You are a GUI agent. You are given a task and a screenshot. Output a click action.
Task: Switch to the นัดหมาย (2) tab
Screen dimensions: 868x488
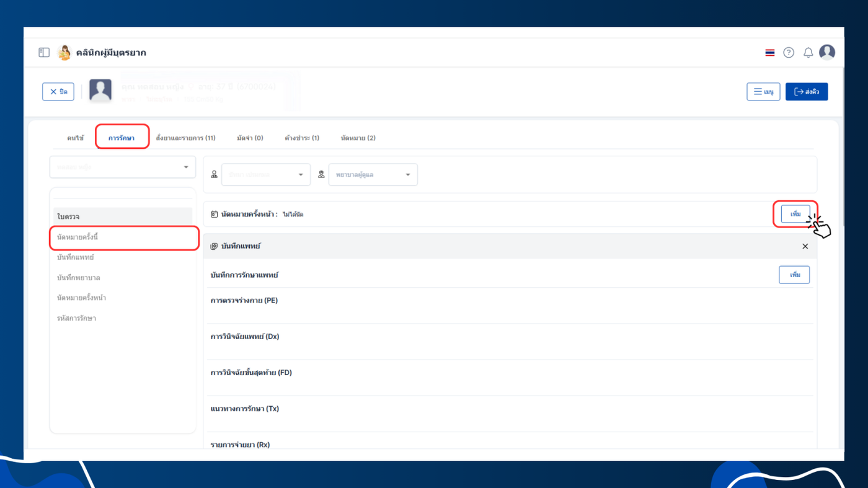pyautogui.click(x=358, y=138)
